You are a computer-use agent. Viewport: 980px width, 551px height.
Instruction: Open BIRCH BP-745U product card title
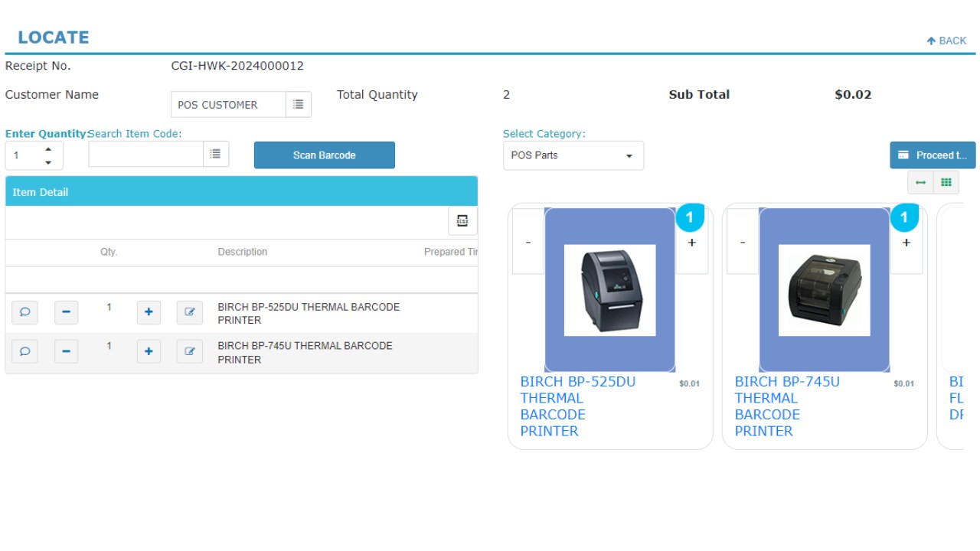788,406
